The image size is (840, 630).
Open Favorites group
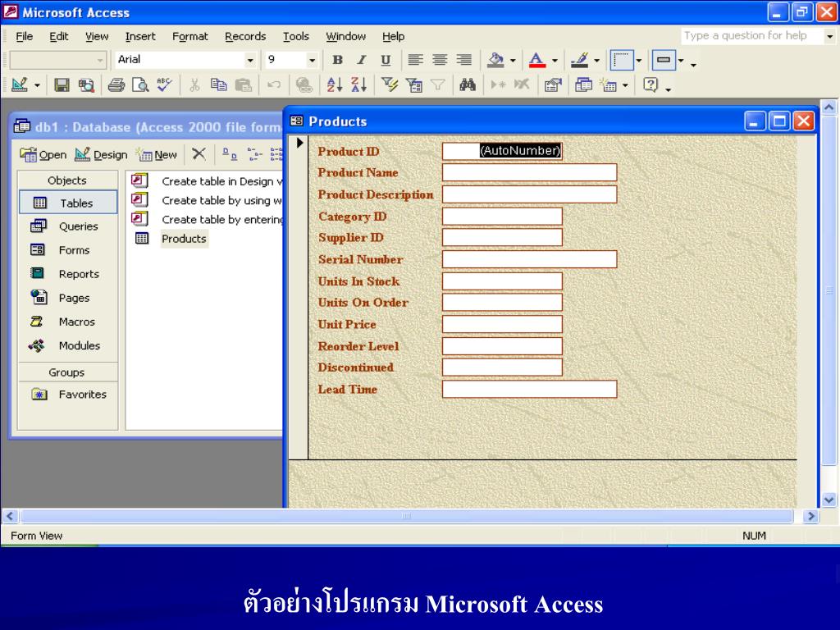[68, 395]
